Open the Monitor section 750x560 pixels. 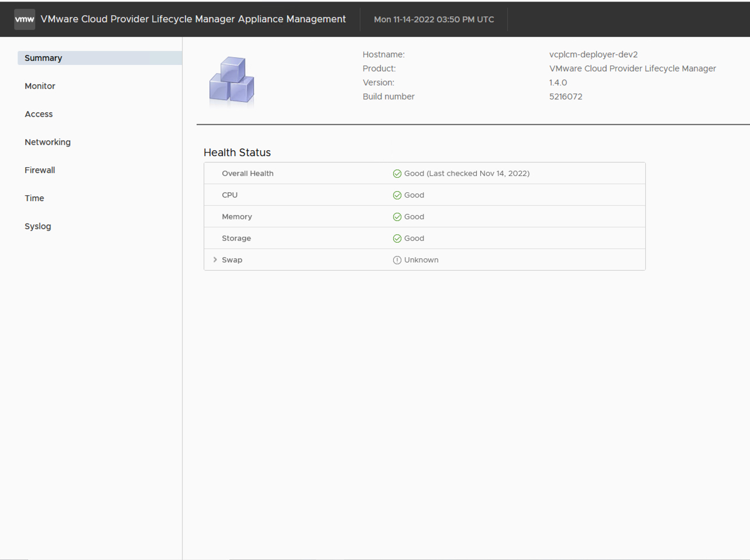point(40,86)
